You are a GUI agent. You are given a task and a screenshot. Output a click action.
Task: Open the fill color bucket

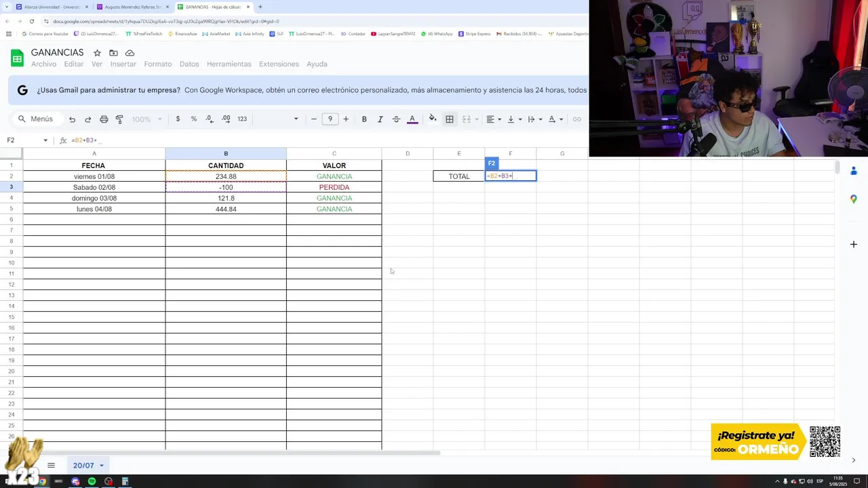pyautogui.click(x=433, y=119)
